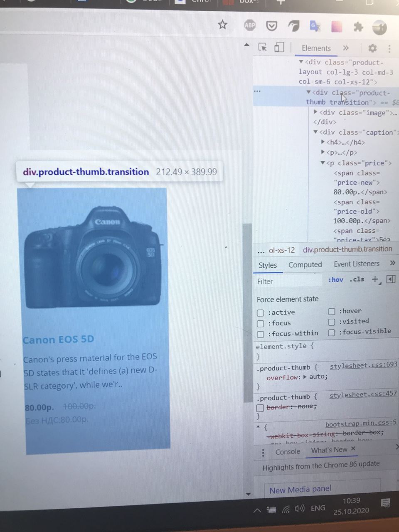Screen dimensions: 399x532
Task: Show hidden system tray icons
Action: (x=257, y=510)
